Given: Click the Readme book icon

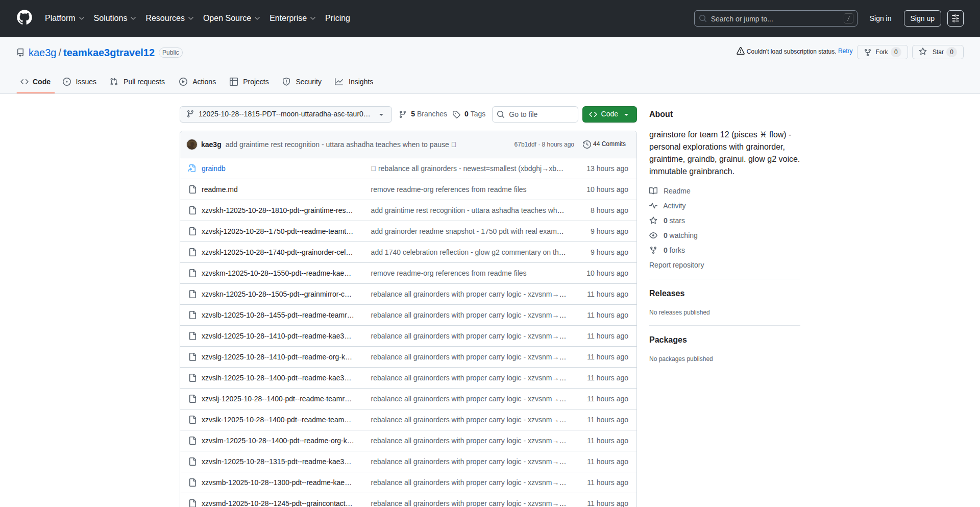Looking at the screenshot, I should [653, 191].
